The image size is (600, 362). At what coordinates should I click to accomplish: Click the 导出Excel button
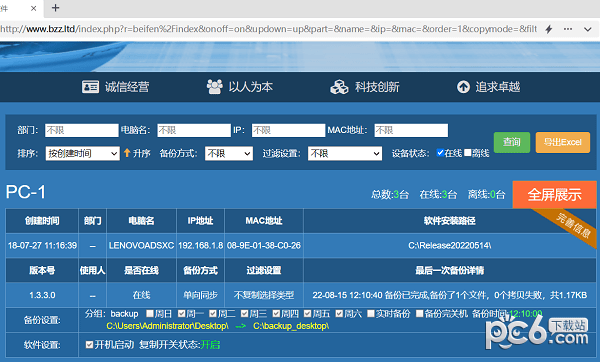pos(562,142)
